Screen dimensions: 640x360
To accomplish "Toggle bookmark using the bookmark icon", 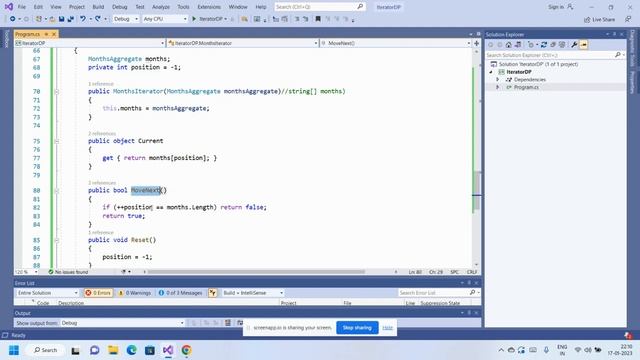I will (318, 19).
